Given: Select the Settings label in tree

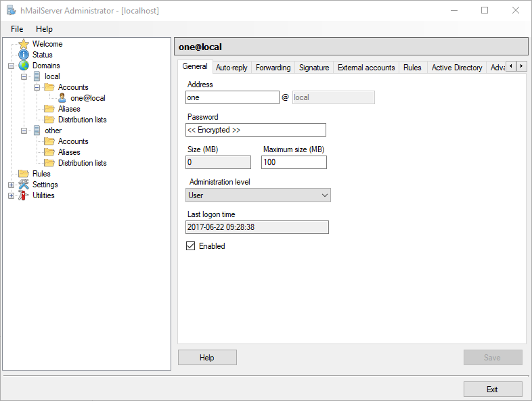Looking at the screenshot, I should click(x=45, y=185).
